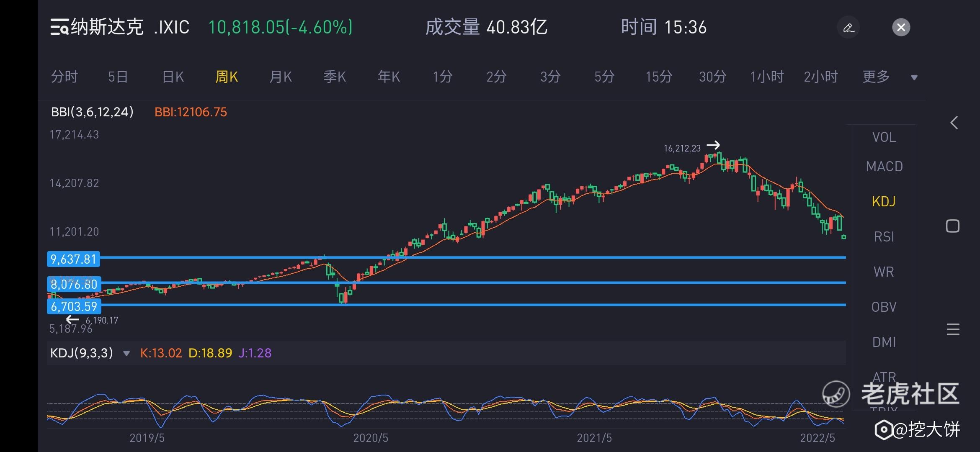Switch to 30分 minute chart
Viewport: 980px width, 452px height.
712,77
